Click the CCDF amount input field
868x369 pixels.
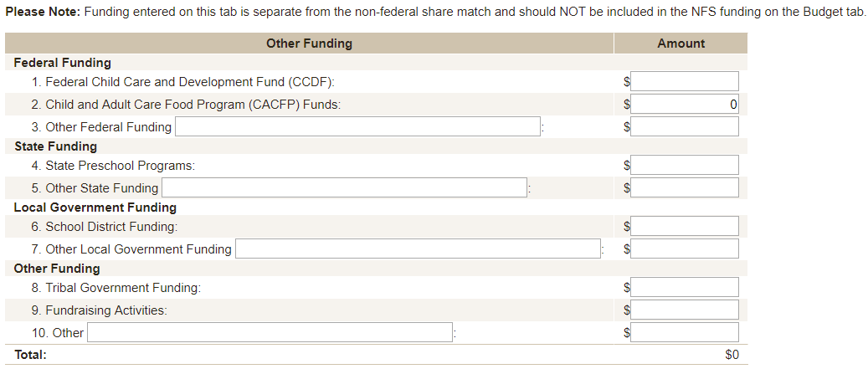[x=685, y=81]
